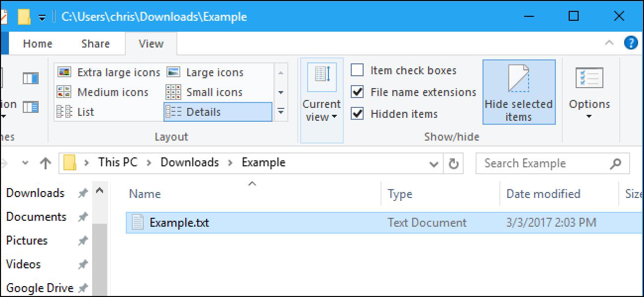This screenshot has height=297, width=644.
Task: Select the List view layout
Action: (x=85, y=112)
